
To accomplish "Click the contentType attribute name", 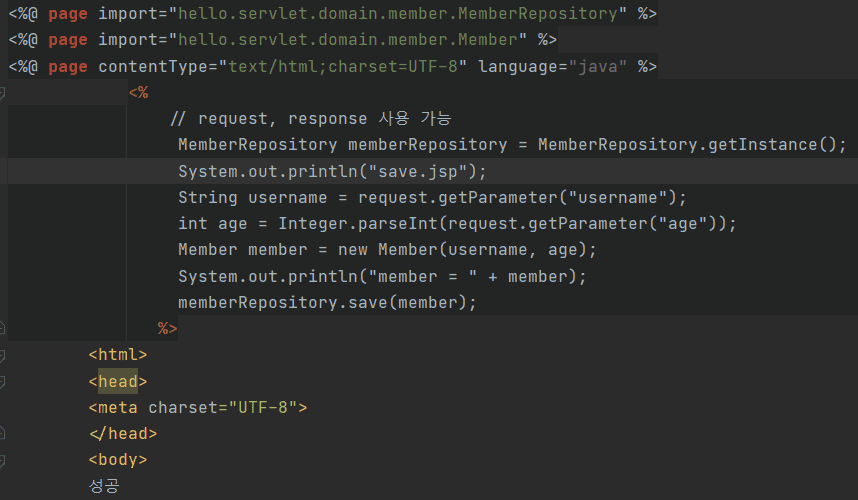I will (153, 67).
